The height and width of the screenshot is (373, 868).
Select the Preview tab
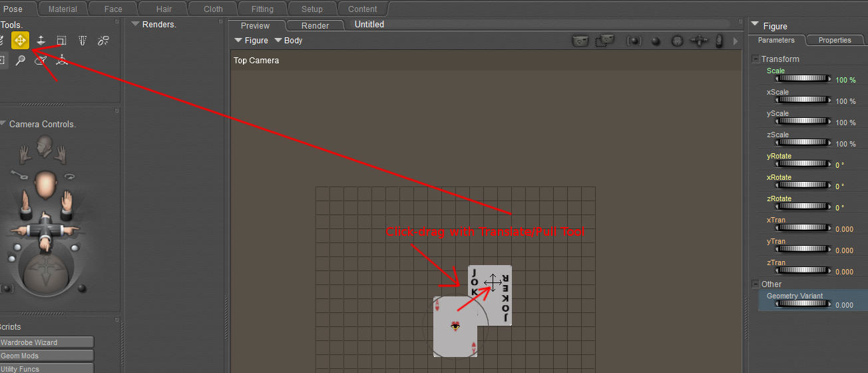coord(256,25)
